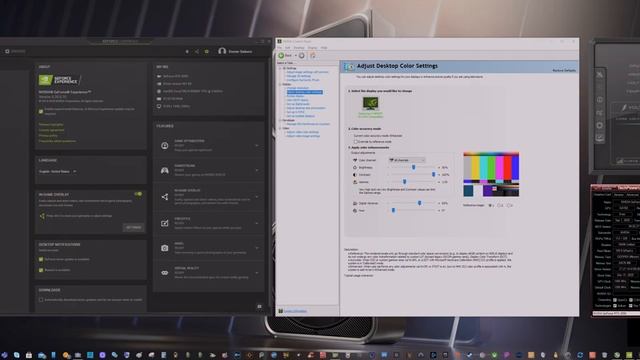640x360 pixels.
Task: Expand Game Optimization feature chevron
Action: point(257,145)
